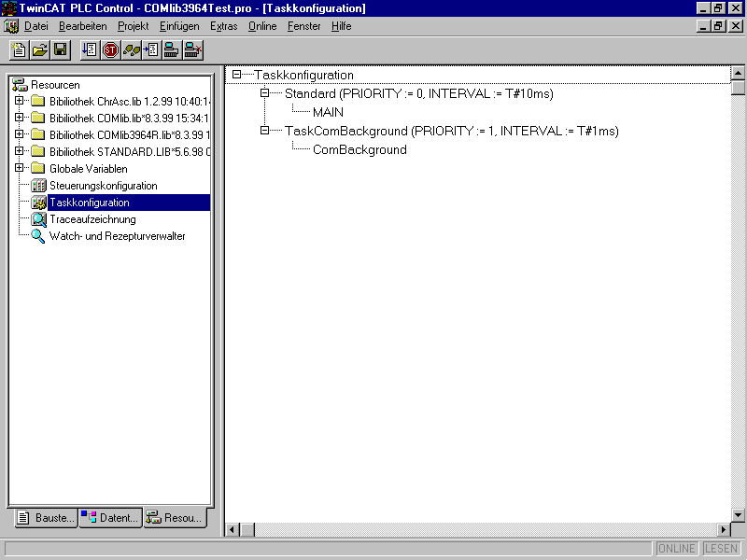Viewport: 747px width, 560px height.
Task: Click the New file toolbar icon
Action: [19, 49]
